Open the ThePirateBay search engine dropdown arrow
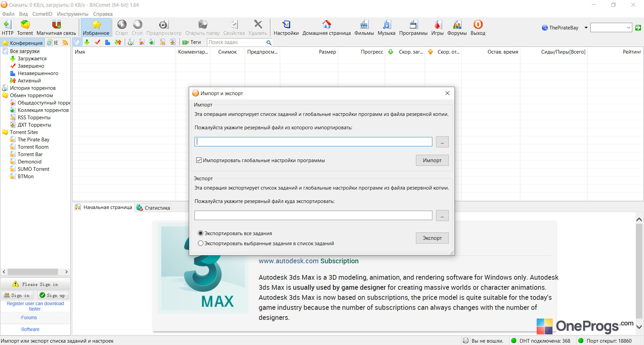 tap(586, 28)
